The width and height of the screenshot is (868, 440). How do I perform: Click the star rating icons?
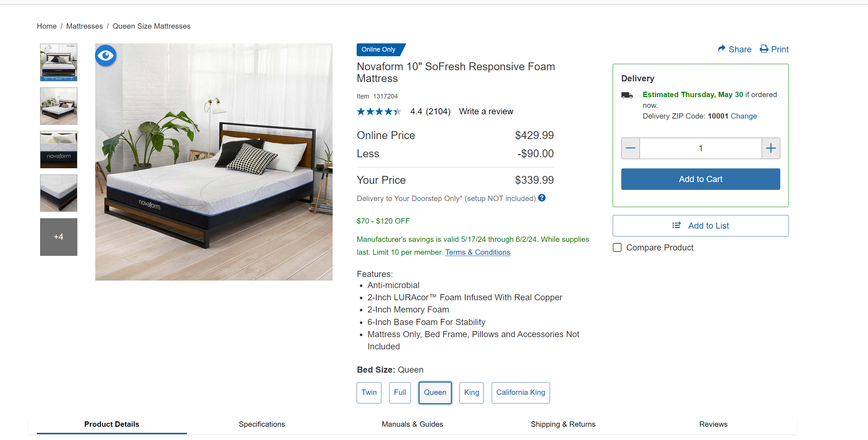click(x=379, y=112)
